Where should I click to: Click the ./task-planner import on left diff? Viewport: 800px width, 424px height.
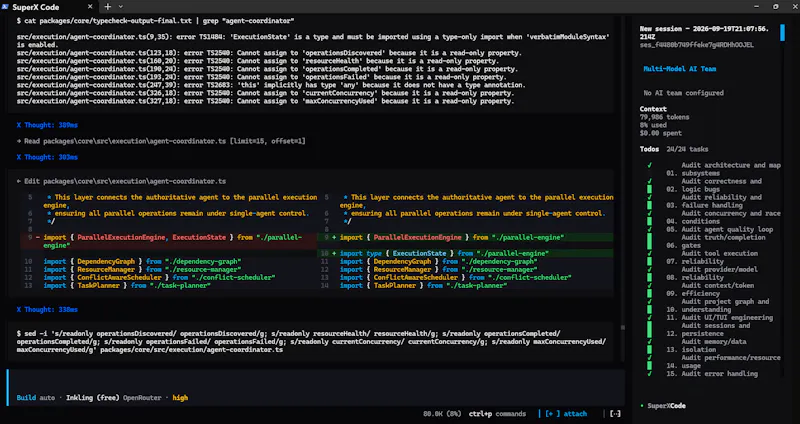coord(180,285)
